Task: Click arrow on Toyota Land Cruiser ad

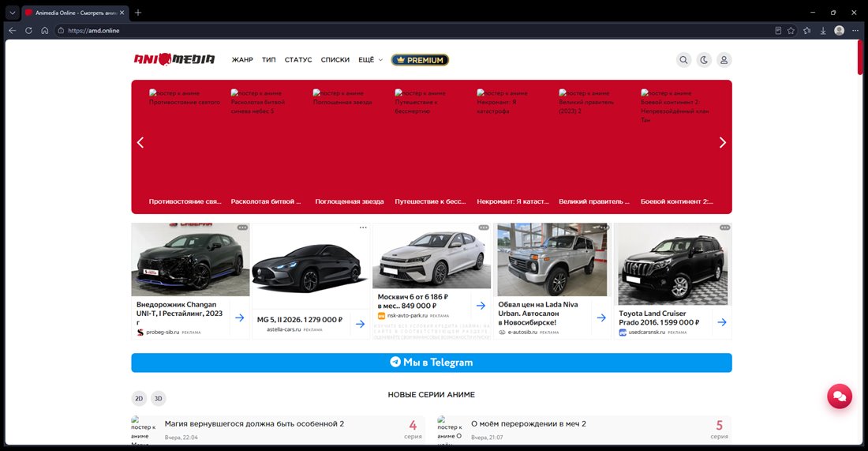Action: pos(722,322)
